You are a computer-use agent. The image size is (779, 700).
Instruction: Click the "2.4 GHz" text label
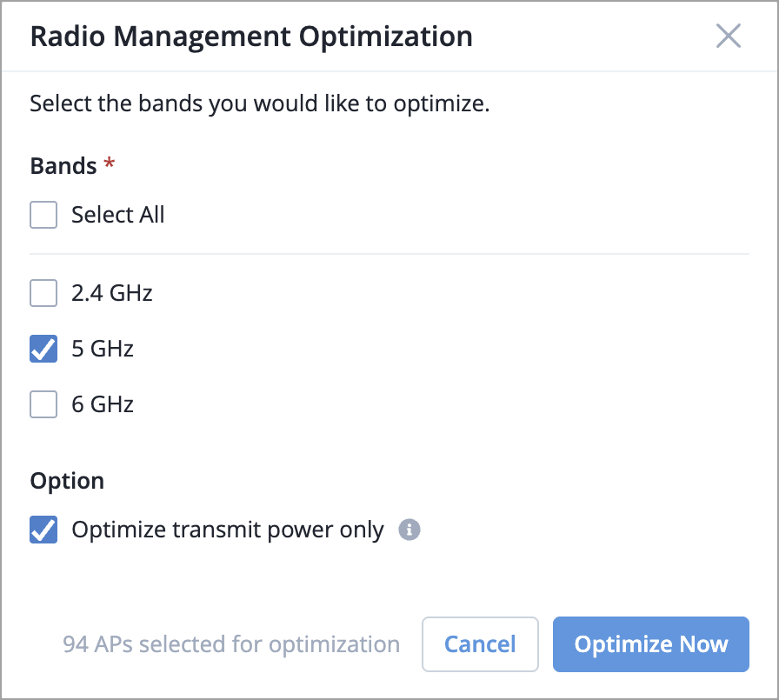pyautogui.click(x=112, y=293)
